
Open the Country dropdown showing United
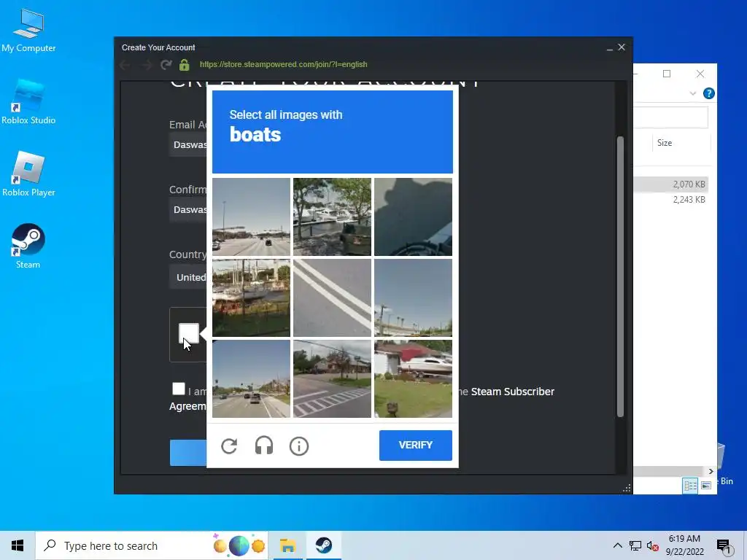point(188,277)
